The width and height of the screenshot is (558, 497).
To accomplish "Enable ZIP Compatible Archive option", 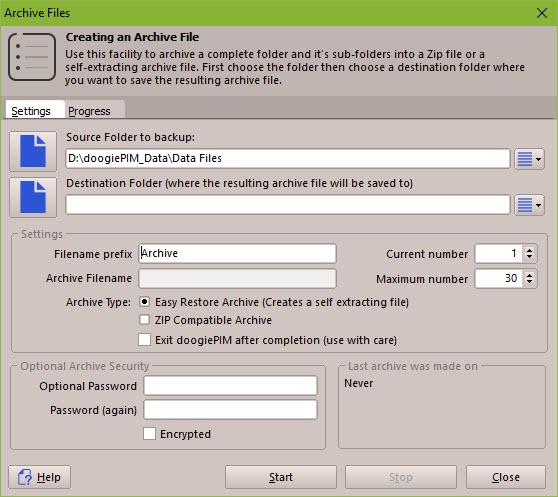I will 144,319.
